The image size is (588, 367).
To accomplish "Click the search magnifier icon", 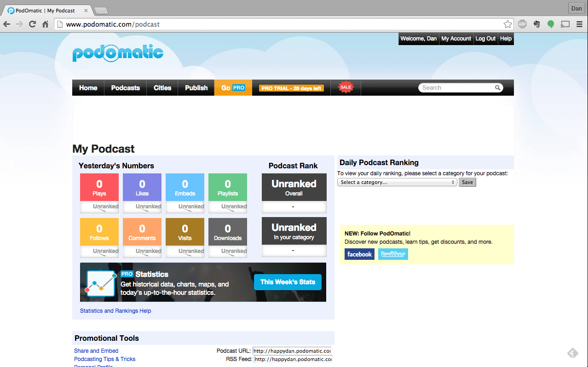I will tap(497, 87).
